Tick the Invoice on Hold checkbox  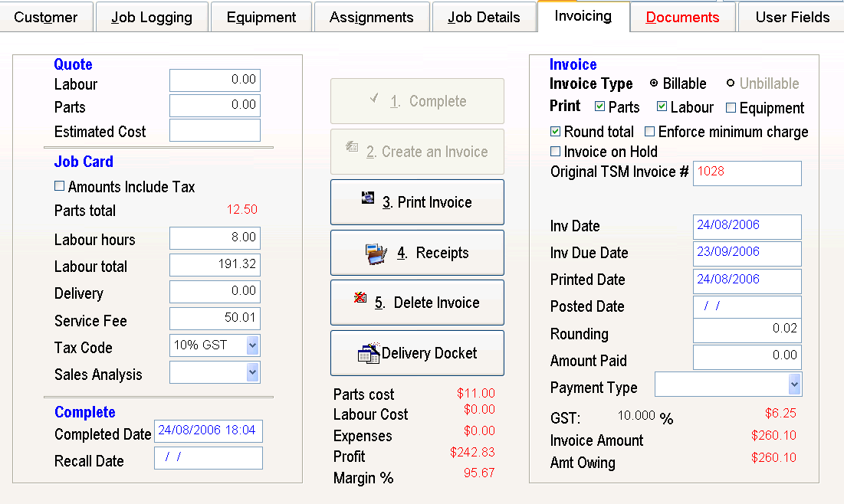coord(556,152)
